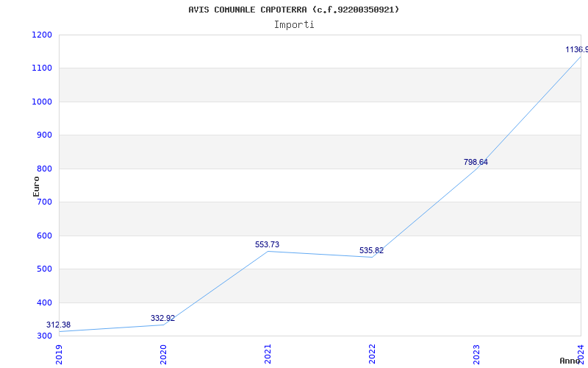Viewport: 588px width, 368px height.
Task: Click the 2022 x-axis label
Action: click(372, 355)
